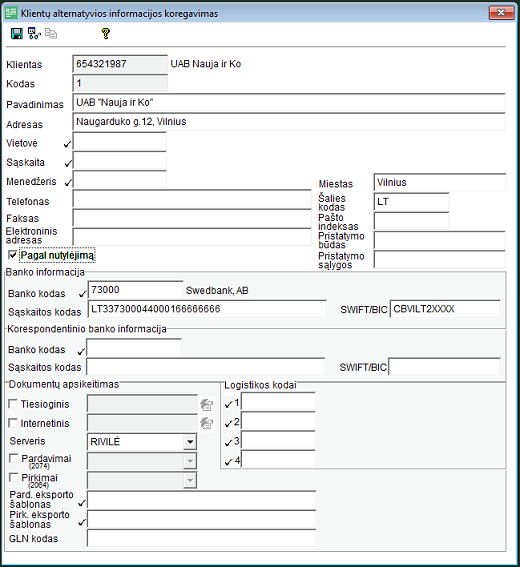Open Sąskaita lookup checkmark

click(x=68, y=164)
